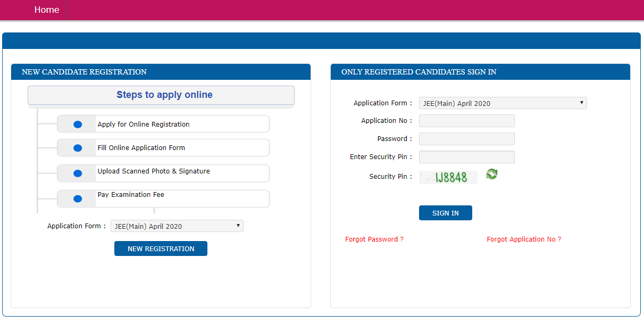Select the Enter Security Pin text box

pyautogui.click(x=466, y=157)
